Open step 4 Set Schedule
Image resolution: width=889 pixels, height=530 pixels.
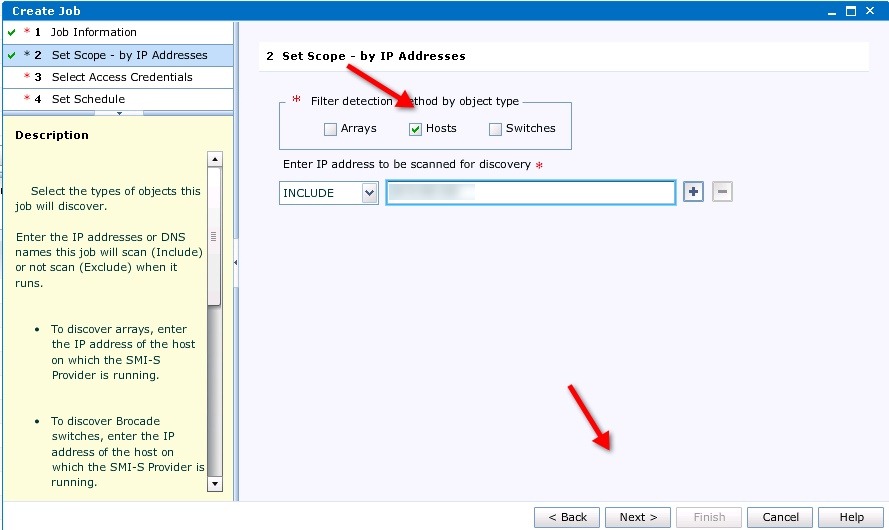tap(88, 99)
